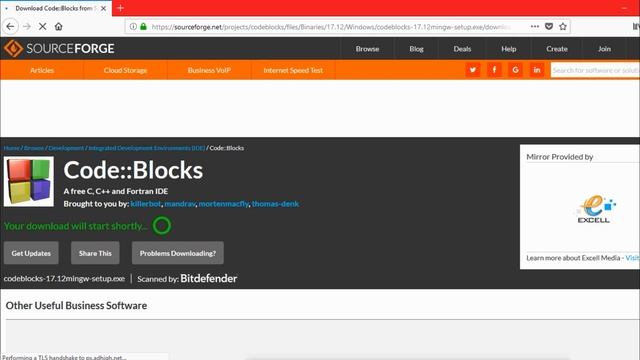Viewport: 640px width, 360px height.
Task: Click the search for software input field
Action: (x=595, y=70)
